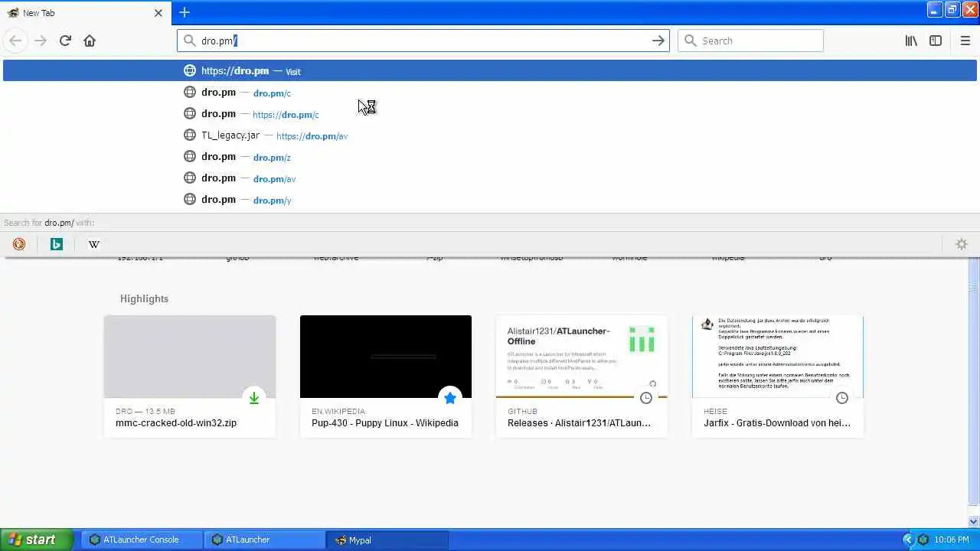Open the Windows start menu

point(37,540)
